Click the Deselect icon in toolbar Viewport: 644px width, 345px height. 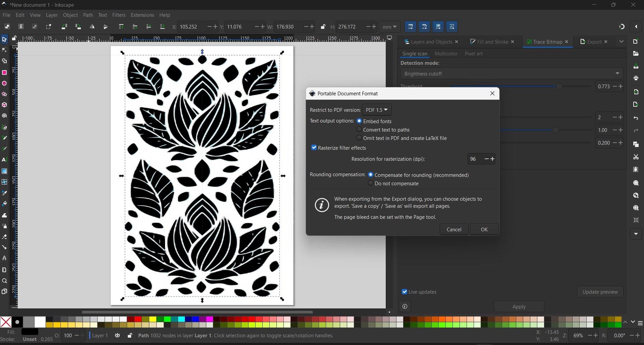[x=35, y=27]
